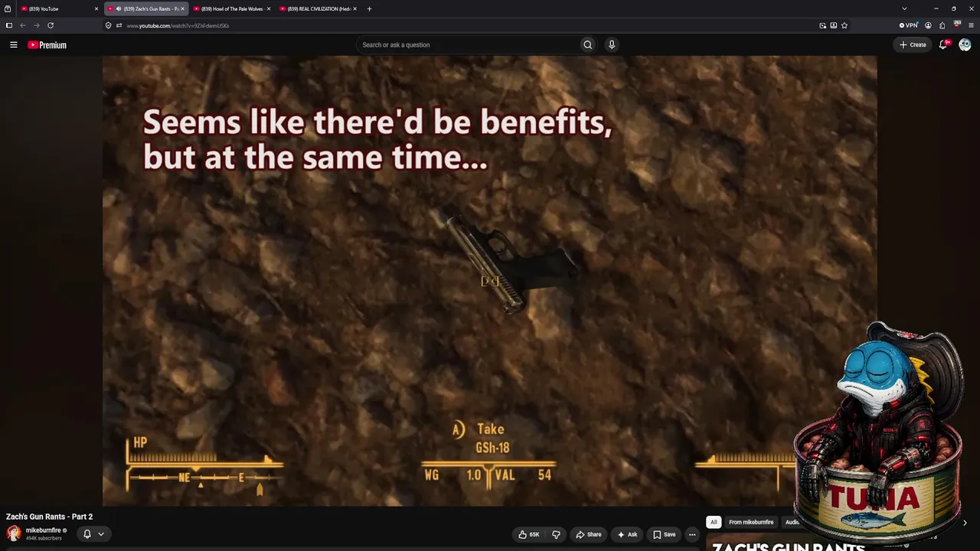Image resolution: width=980 pixels, height=551 pixels.
Task: Close the REAL CIVILIZATION tab
Action: pyautogui.click(x=354, y=8)
